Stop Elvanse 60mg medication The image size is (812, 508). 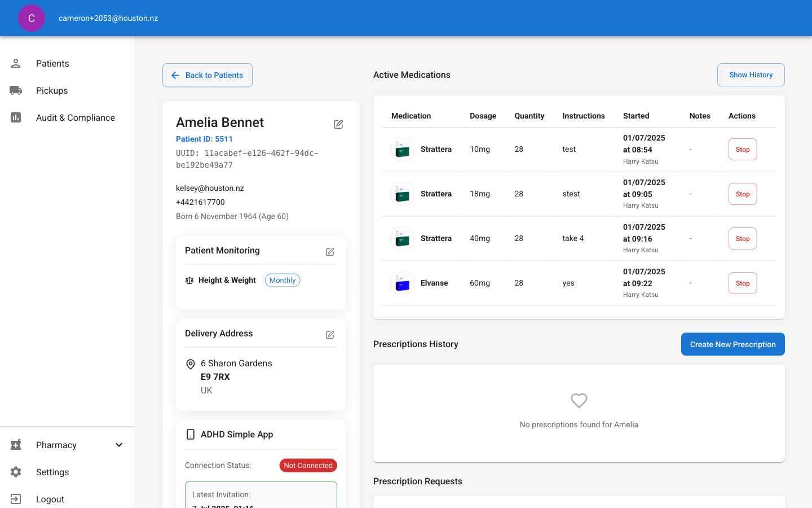coord(743,283)
